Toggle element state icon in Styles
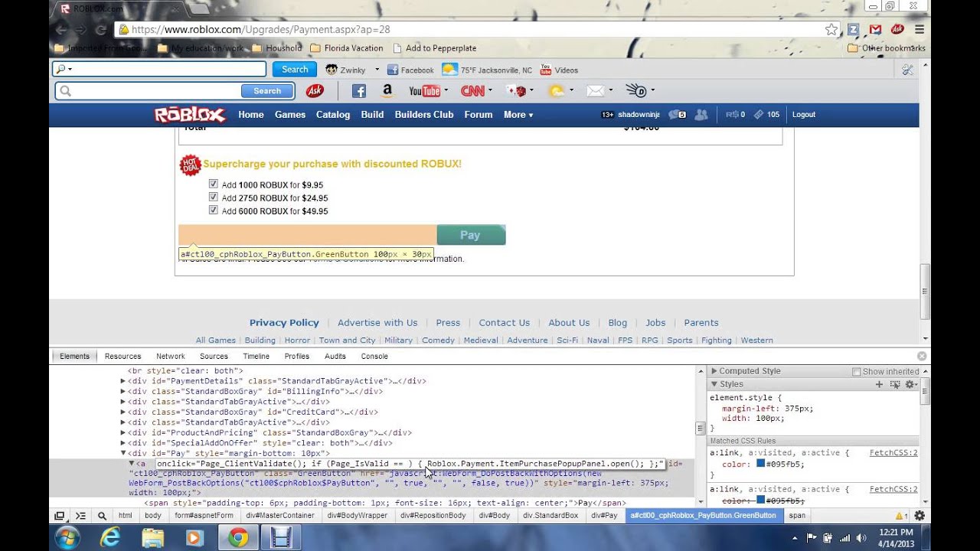The height and width of the screenshot is (551, 980). 895,384
